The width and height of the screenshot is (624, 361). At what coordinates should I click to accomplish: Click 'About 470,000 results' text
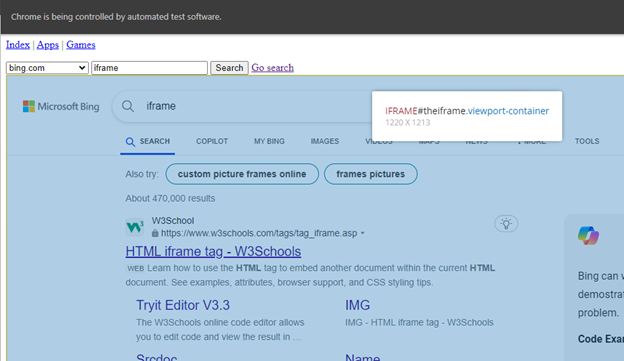[x=170, y=198]
